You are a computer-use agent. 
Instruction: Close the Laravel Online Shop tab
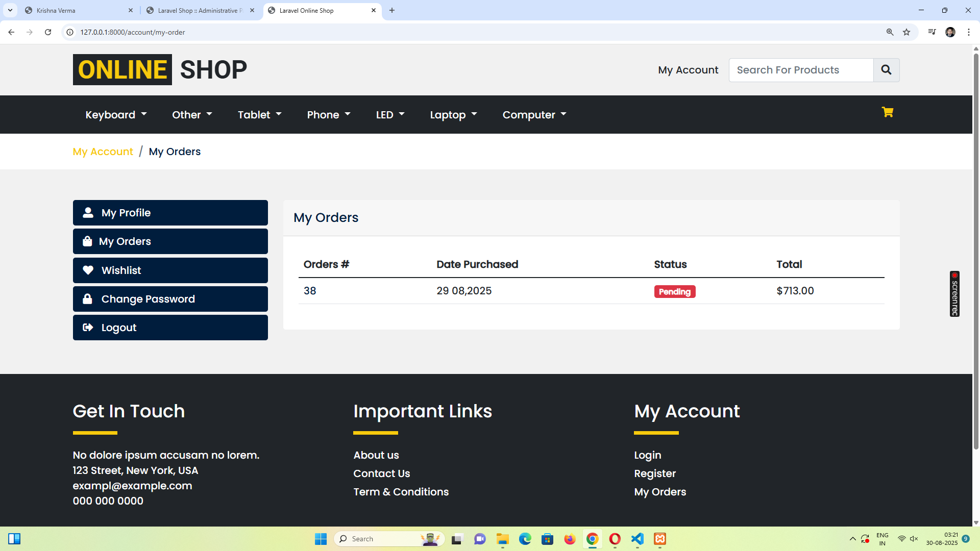click(374, 10)
